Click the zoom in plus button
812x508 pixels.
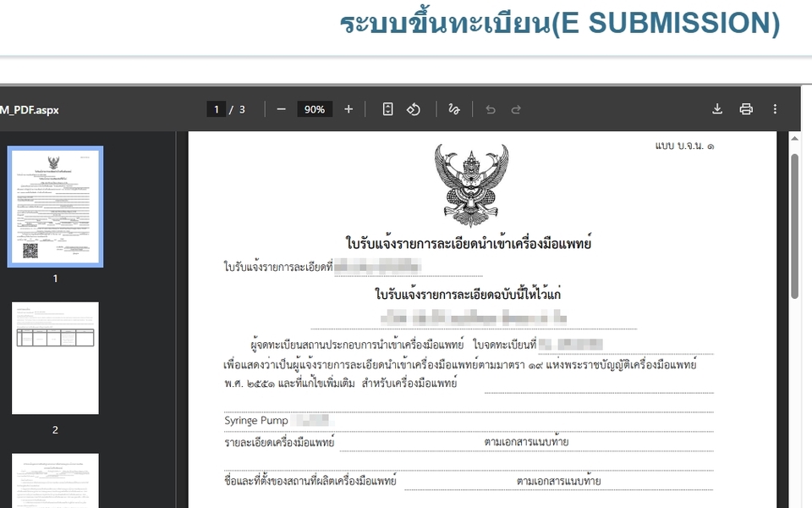(348, 109)
